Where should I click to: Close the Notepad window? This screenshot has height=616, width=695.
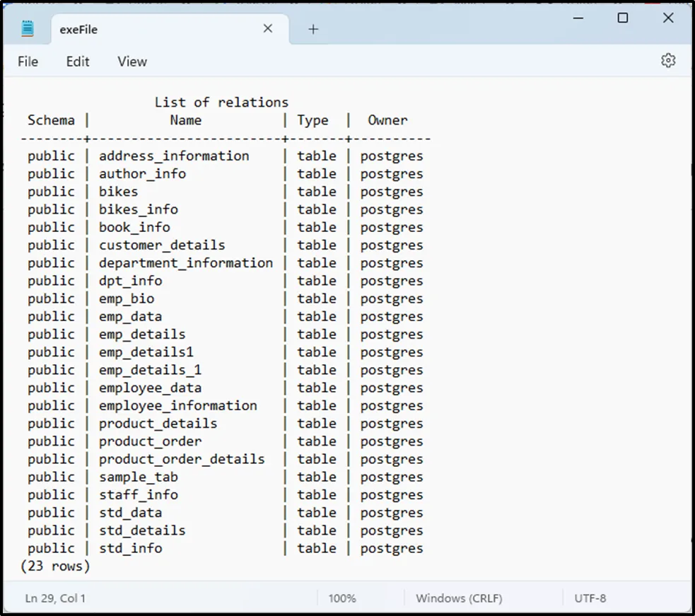click(x=667, y=18)
